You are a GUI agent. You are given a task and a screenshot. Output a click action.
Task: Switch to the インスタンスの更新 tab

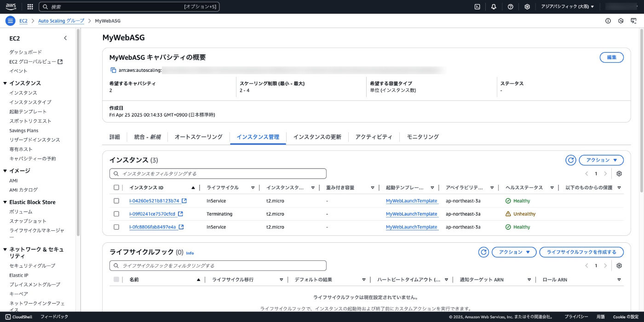[x=317, y=137]
